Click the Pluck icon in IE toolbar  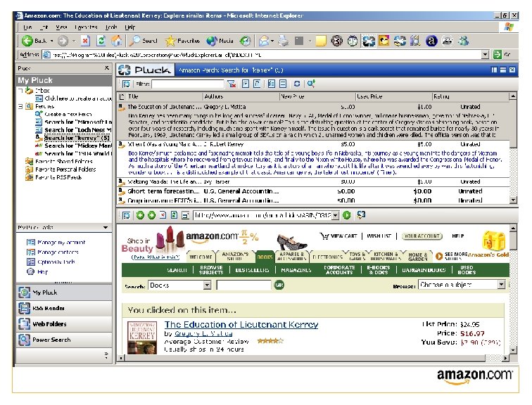pyautogui.click(x=369, y=41)
